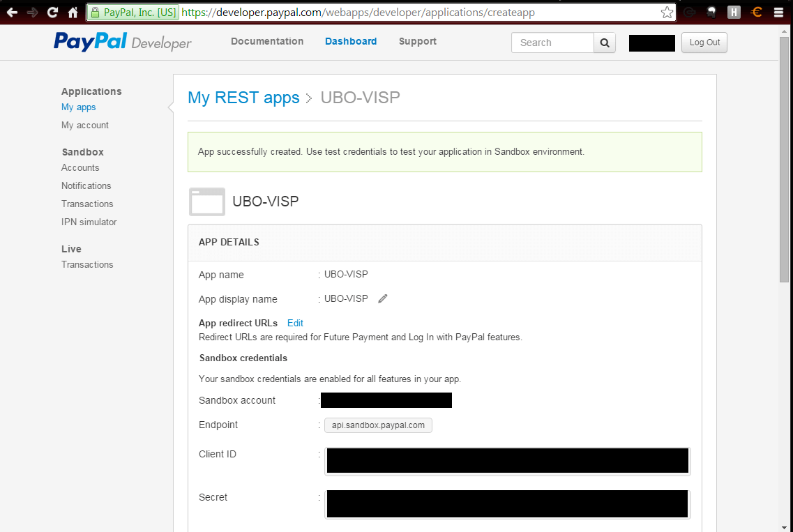Open the Chrome hamburger menu

coord(779,12)
